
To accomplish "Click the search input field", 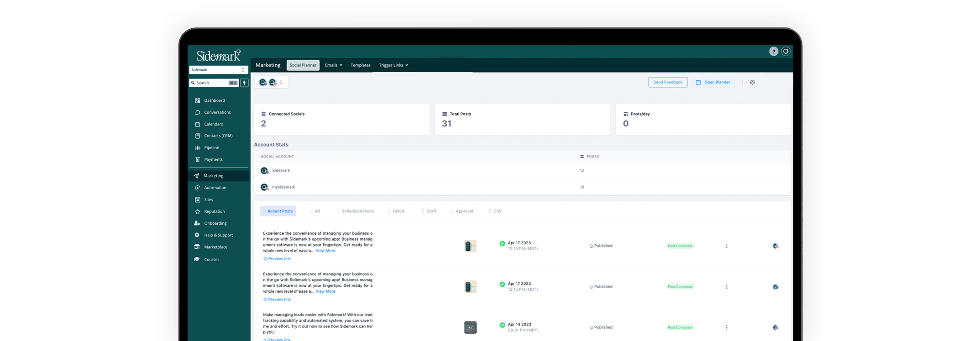I will [214, 83].
